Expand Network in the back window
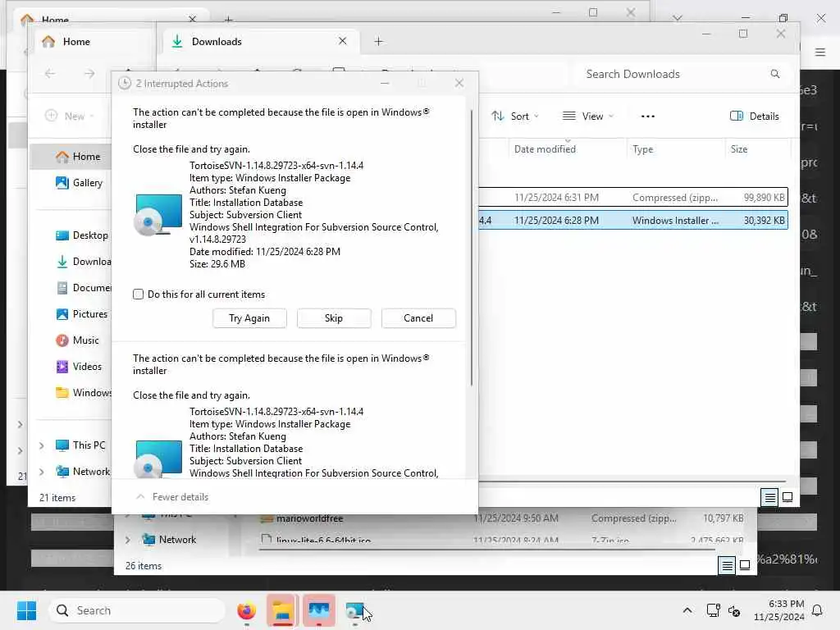Image resolution: width=840 pixels, height=630 pixels. [x=127, y=540]
